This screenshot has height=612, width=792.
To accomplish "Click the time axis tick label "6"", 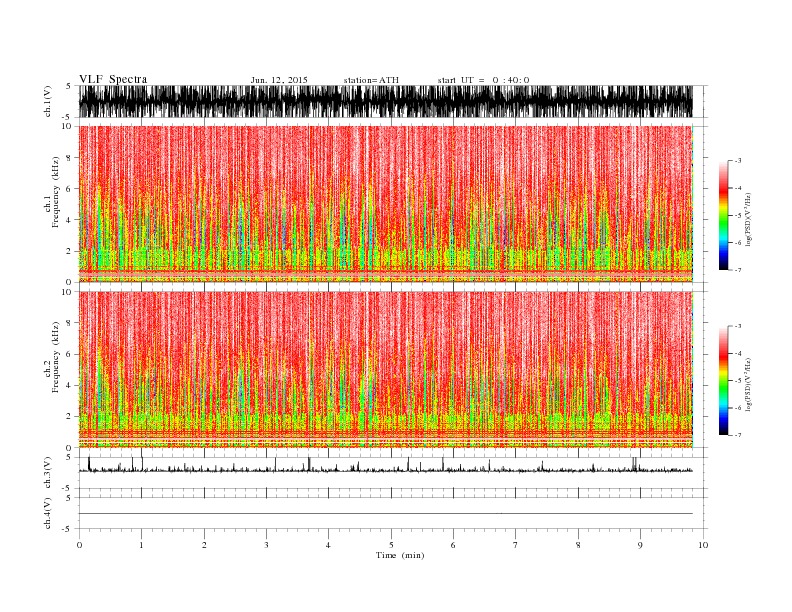I will (x=454, y=545).
